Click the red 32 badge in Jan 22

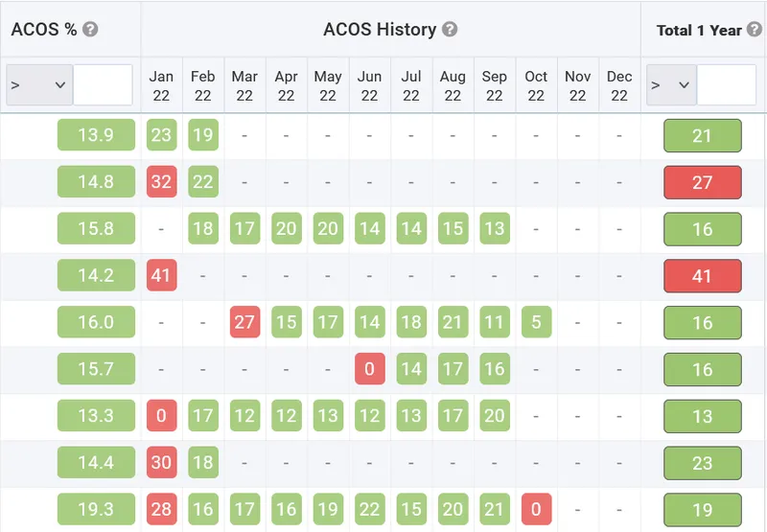tap(161, 182)
